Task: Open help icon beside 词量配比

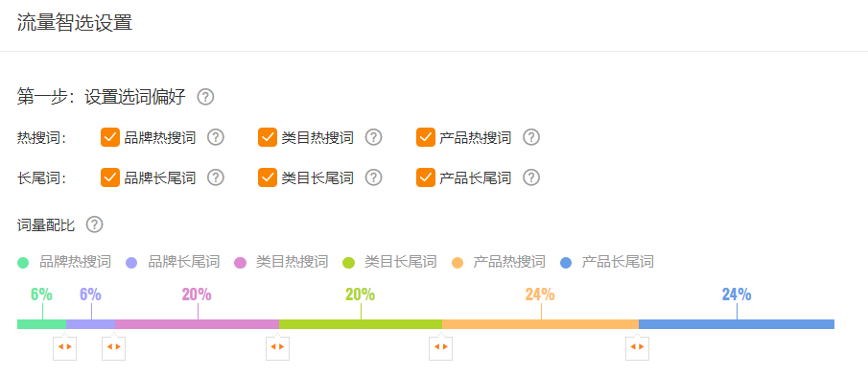Action: 95,224
